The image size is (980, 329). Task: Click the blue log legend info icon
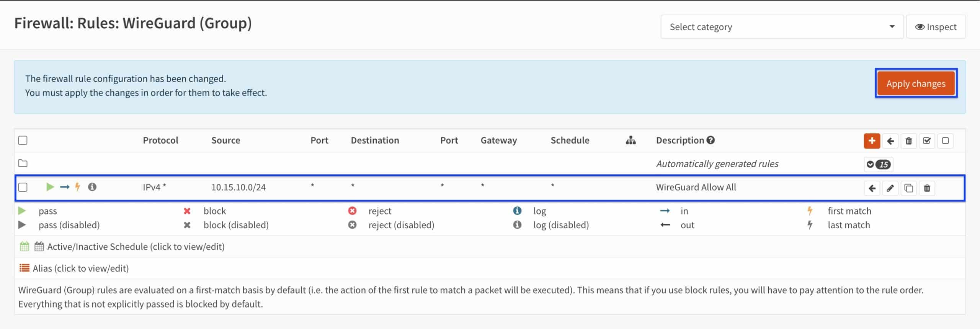517,211
